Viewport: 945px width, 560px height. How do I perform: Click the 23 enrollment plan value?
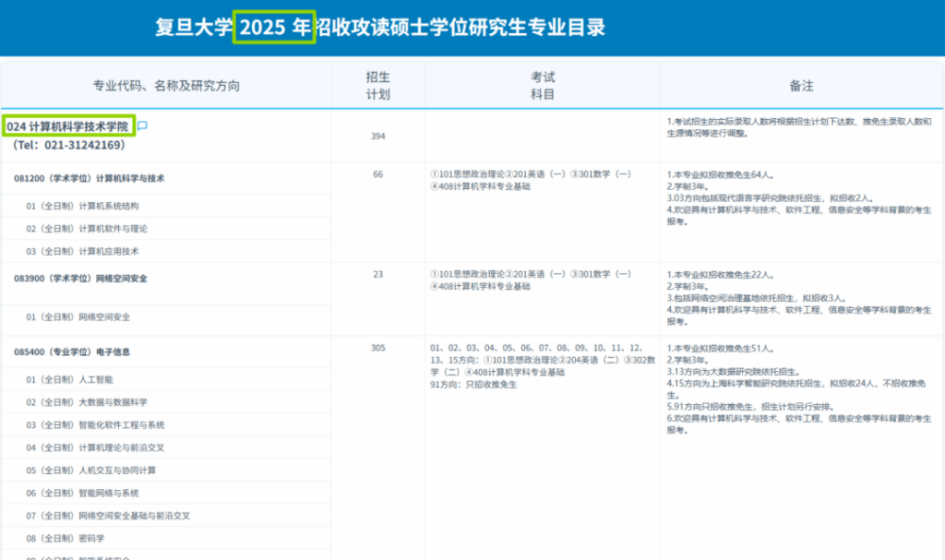(x=377, y=274)
